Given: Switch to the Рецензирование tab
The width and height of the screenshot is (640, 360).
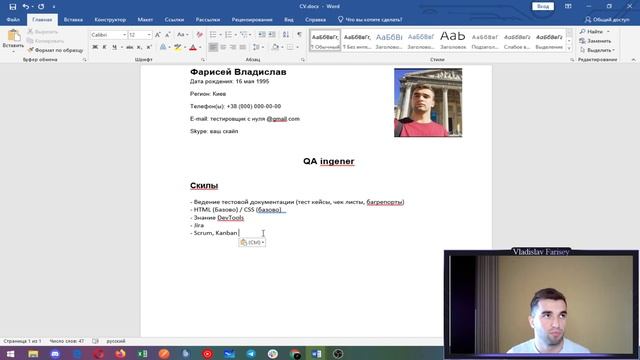Looking at the screenshot, I should [252, 20].
